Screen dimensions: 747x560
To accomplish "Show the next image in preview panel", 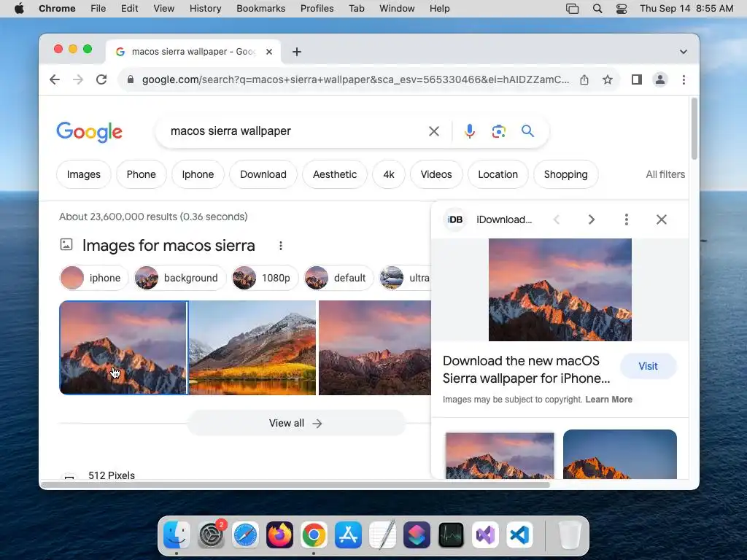I will [x=591, y=219].
